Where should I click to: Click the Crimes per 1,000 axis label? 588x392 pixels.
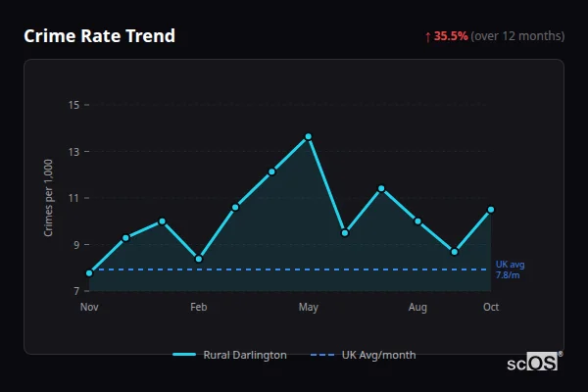pos(48,198)
